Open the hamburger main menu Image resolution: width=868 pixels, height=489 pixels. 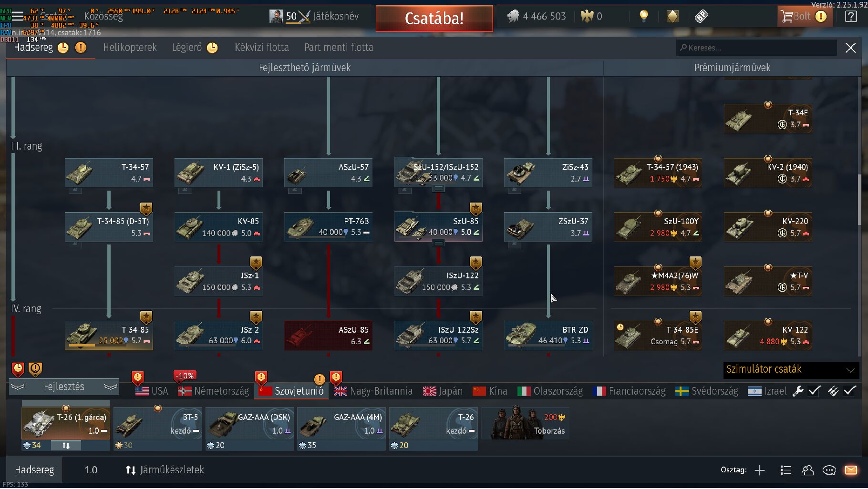click(x=17, y=16)
